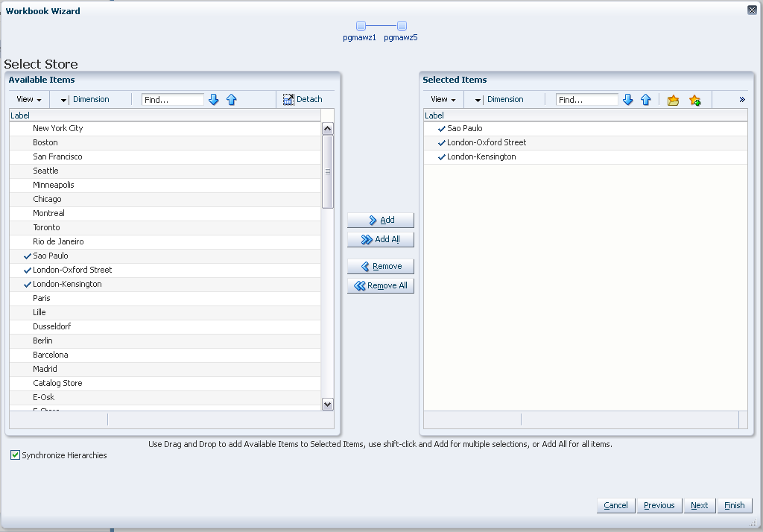The height and width of the screenshot is (532, 763).
Task: Click Detach icon in Available Items toolbar
Action: [288, 99]
